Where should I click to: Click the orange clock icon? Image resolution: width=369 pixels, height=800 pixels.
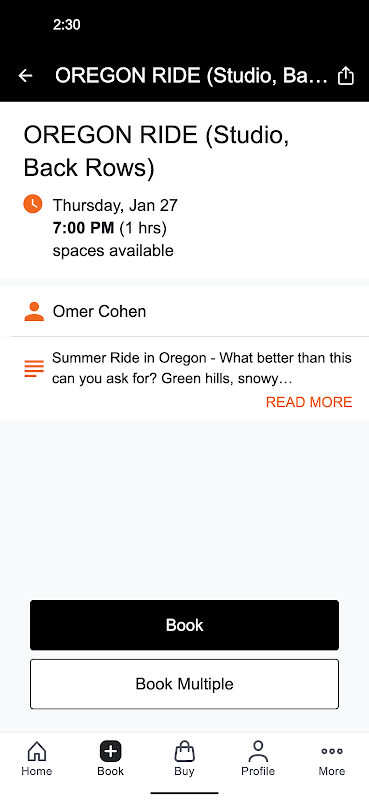[33, 204]
